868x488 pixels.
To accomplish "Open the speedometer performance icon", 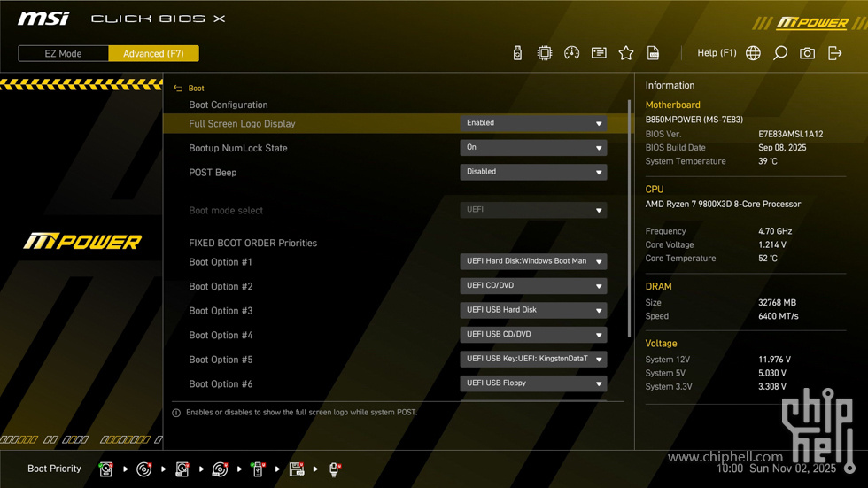I will (572, 53).
